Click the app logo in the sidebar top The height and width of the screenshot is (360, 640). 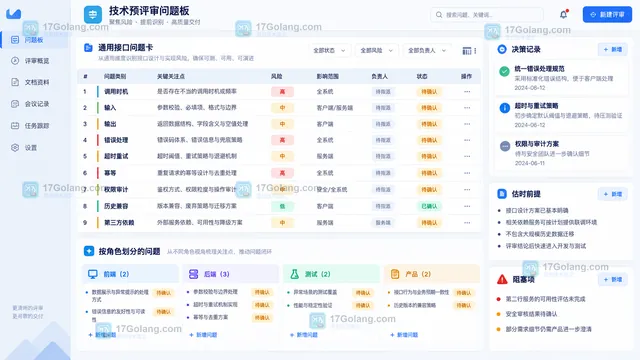point(13,14)
